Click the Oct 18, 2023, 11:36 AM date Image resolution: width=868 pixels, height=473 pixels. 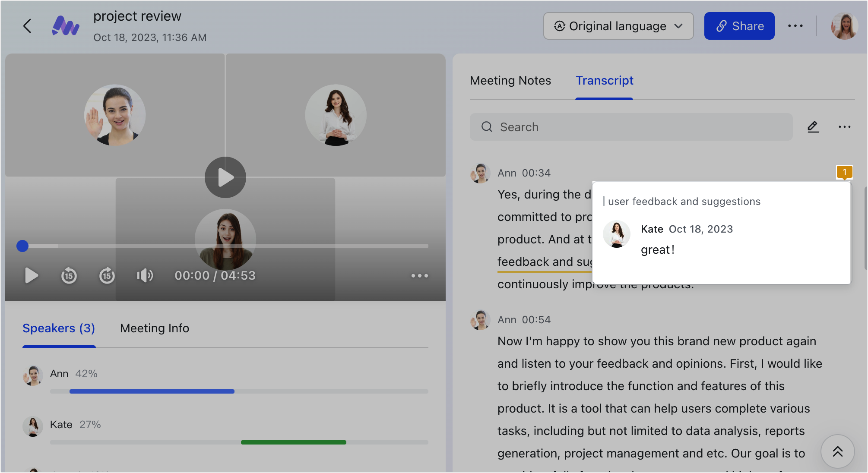click(x=150, y=38)
